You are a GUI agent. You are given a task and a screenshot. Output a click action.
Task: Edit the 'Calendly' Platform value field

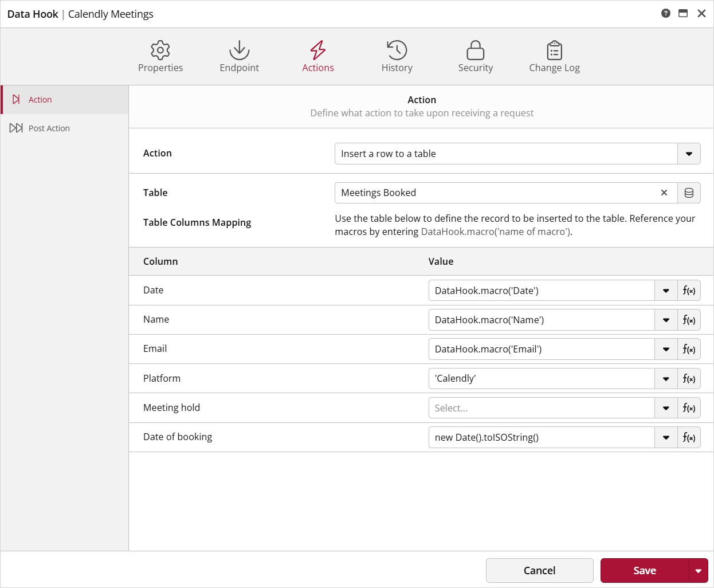[x=542, y=378]
